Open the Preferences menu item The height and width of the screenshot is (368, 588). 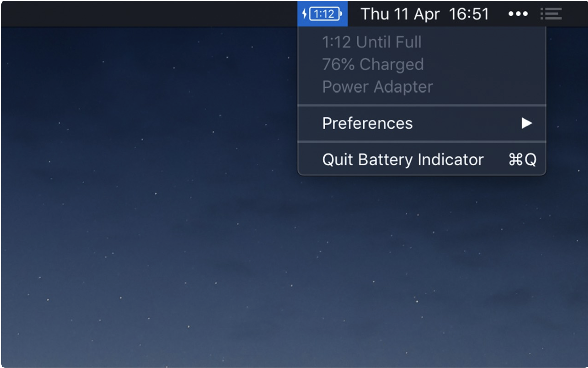click(422, 123)
